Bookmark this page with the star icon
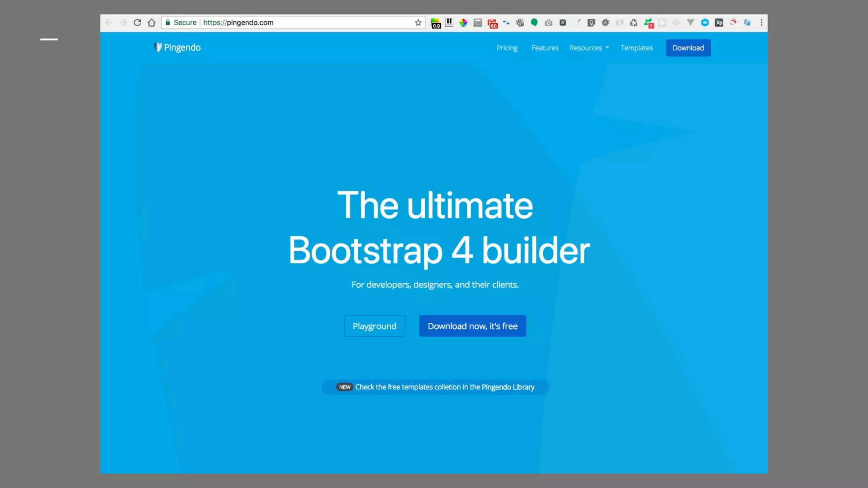The image size is (868, 488). [x=418, y=22]
